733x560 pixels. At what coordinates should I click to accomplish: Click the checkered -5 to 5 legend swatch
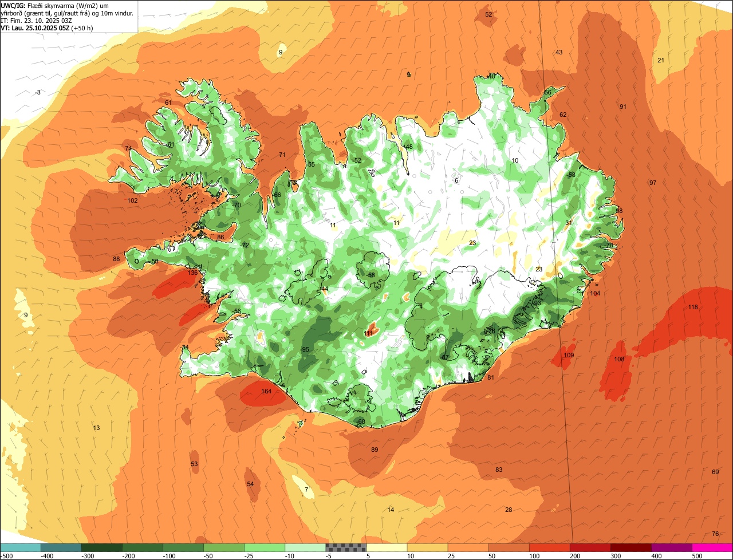coord(346,547)
